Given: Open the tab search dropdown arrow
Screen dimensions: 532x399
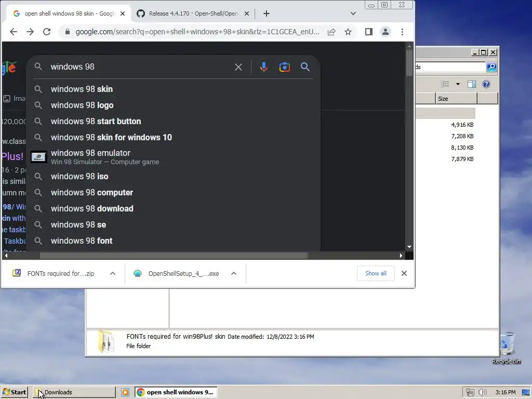Looking at the screenshot, I should tap(353, 14).
